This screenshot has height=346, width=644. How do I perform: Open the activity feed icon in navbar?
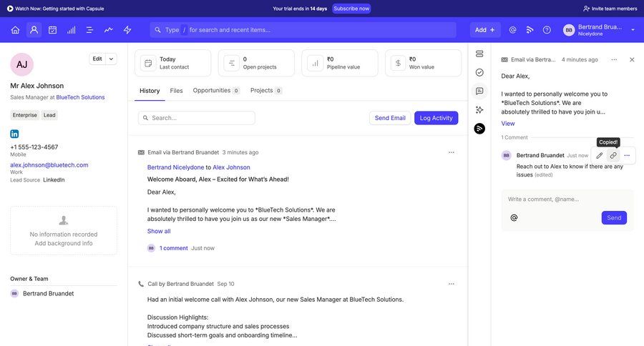[x=530, y=30]
